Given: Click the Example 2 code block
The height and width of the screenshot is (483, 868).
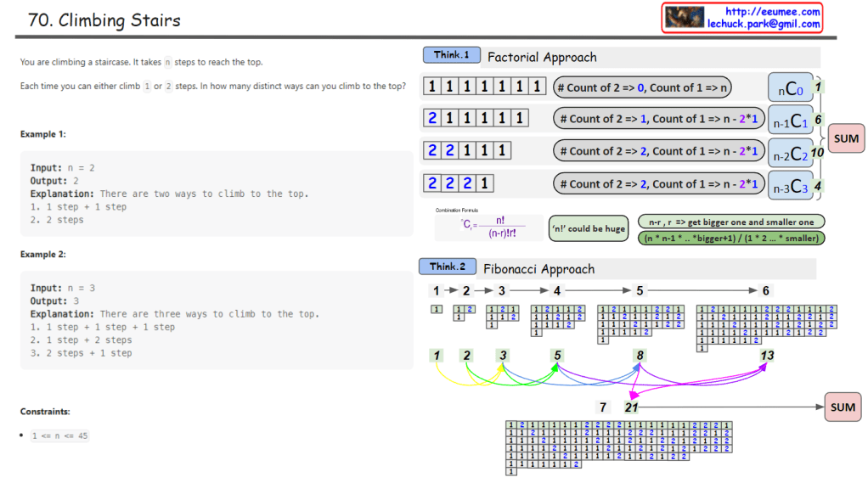Looking at the screenshot, I should (217, 320).
